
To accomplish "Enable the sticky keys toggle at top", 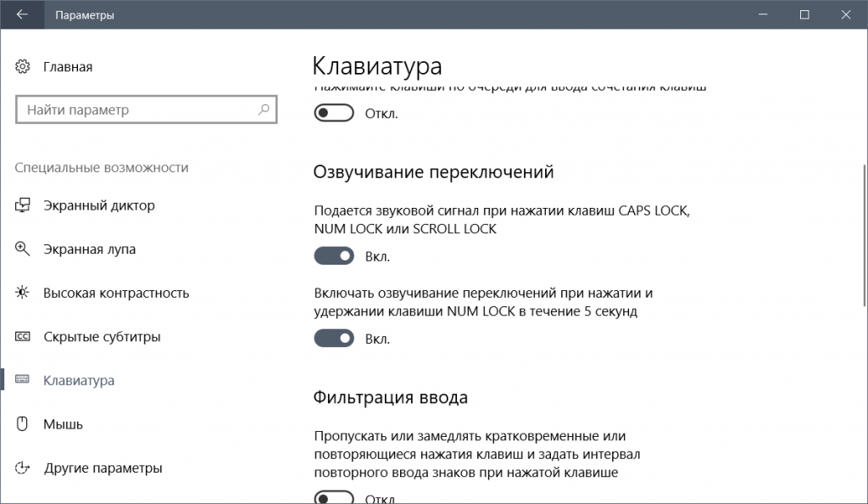I will [333, 113].
